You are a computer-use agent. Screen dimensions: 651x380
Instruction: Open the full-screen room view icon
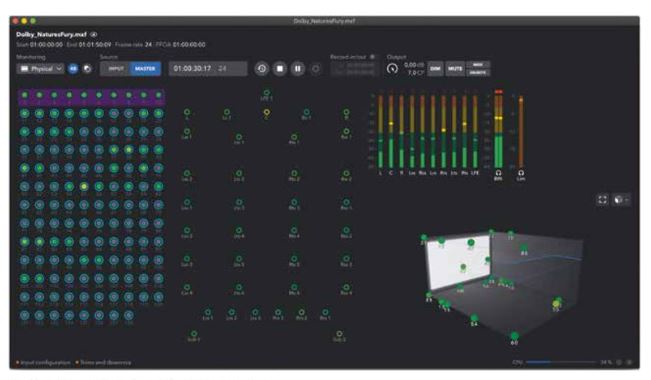click(x=602, y=200)
